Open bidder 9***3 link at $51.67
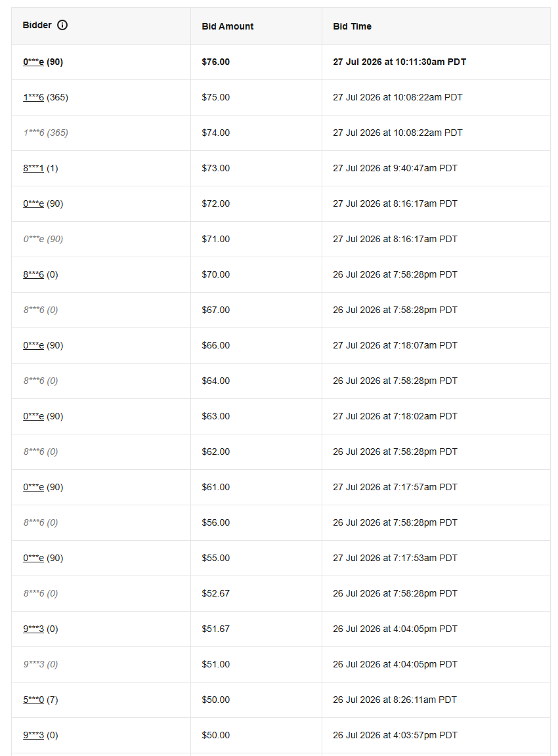Viewport: 558px width, 756px height. coord(33,629)
